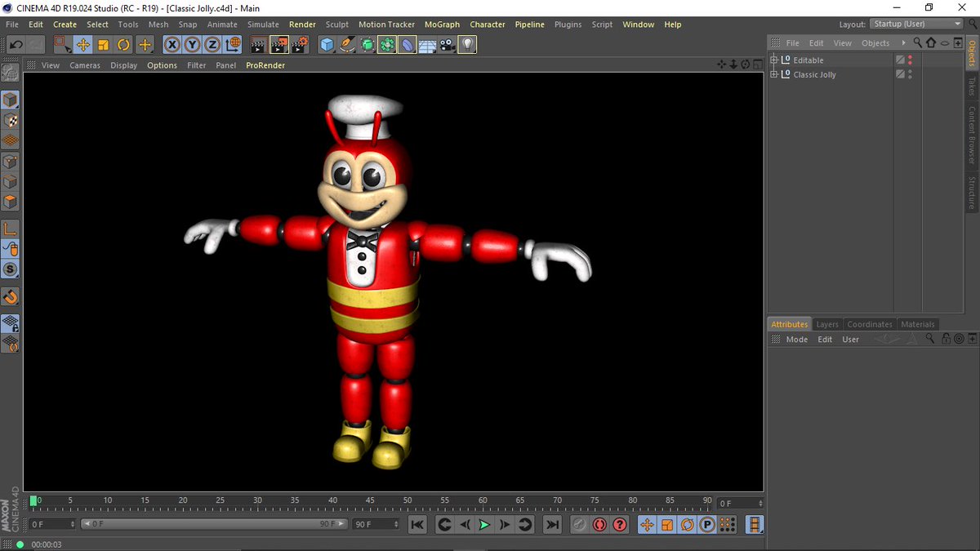Click the Undo arrow icon

pos(16,45)
